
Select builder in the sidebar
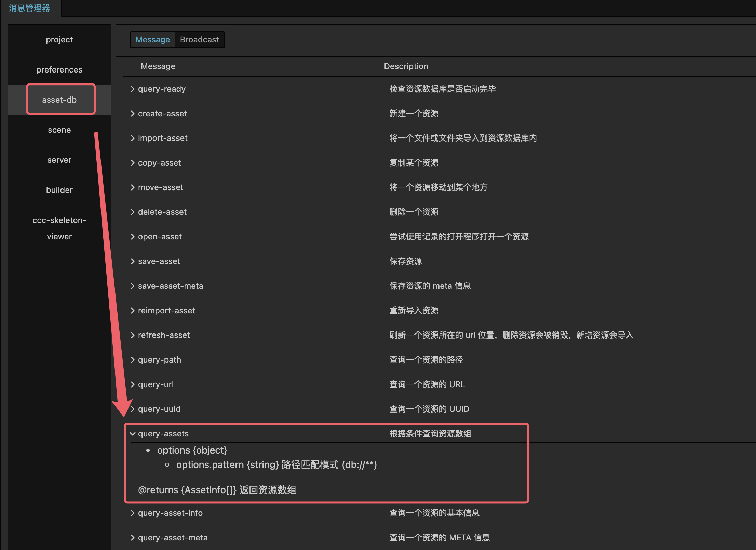pos(59,190)
